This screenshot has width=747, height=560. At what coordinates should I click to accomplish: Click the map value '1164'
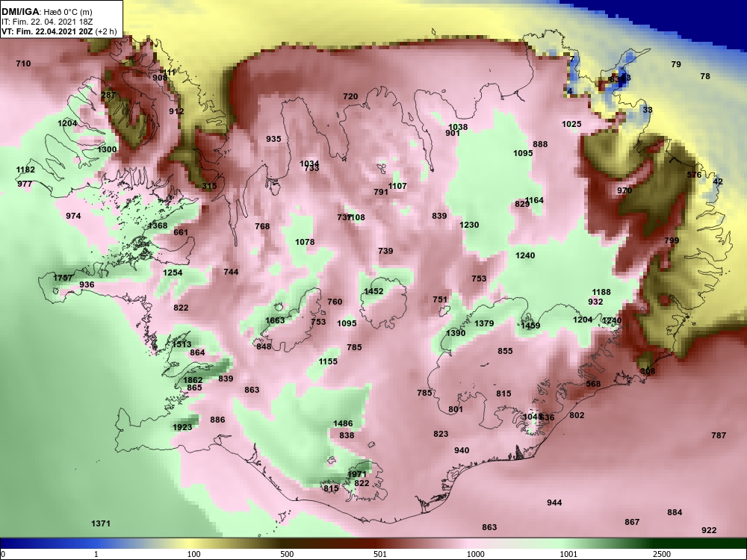coord(534,200)
